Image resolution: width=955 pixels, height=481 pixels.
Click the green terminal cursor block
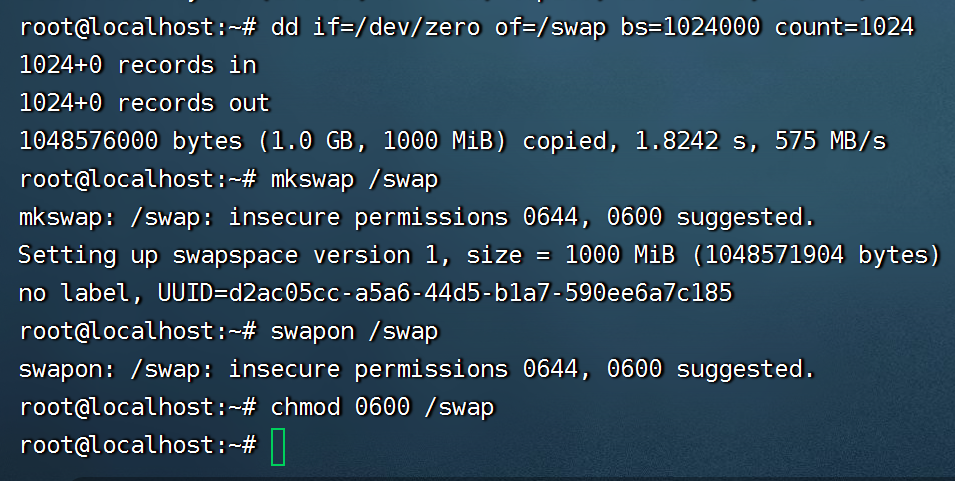[x=278, y=446]
